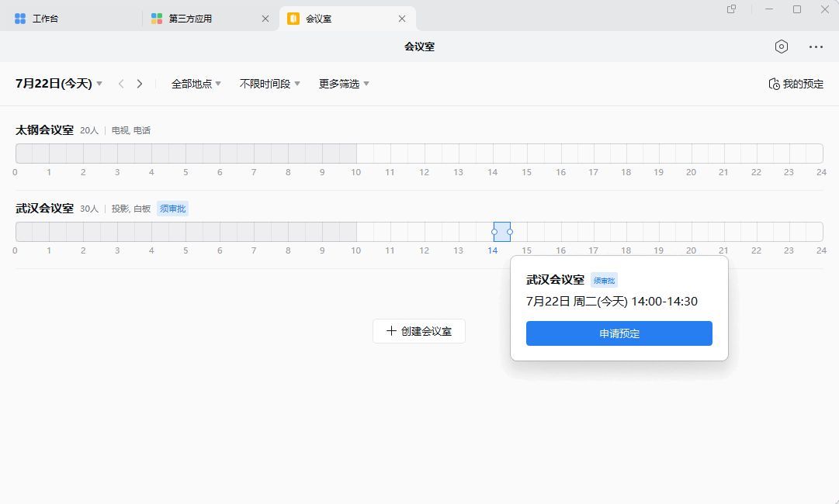Viewport: 839px width, 504px height.
Task: Go to previous day with left arrow
Action: pos(121,84)
